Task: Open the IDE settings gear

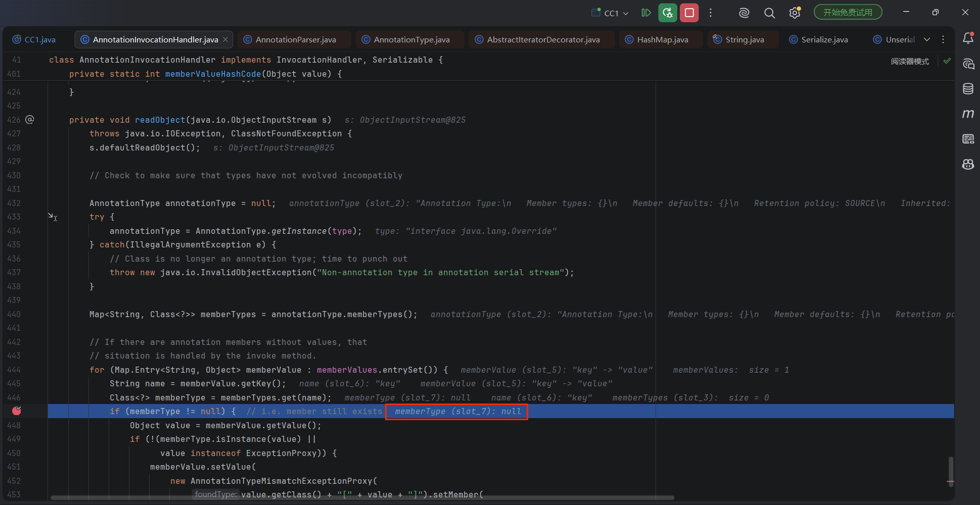Action: tap(795, 13)
